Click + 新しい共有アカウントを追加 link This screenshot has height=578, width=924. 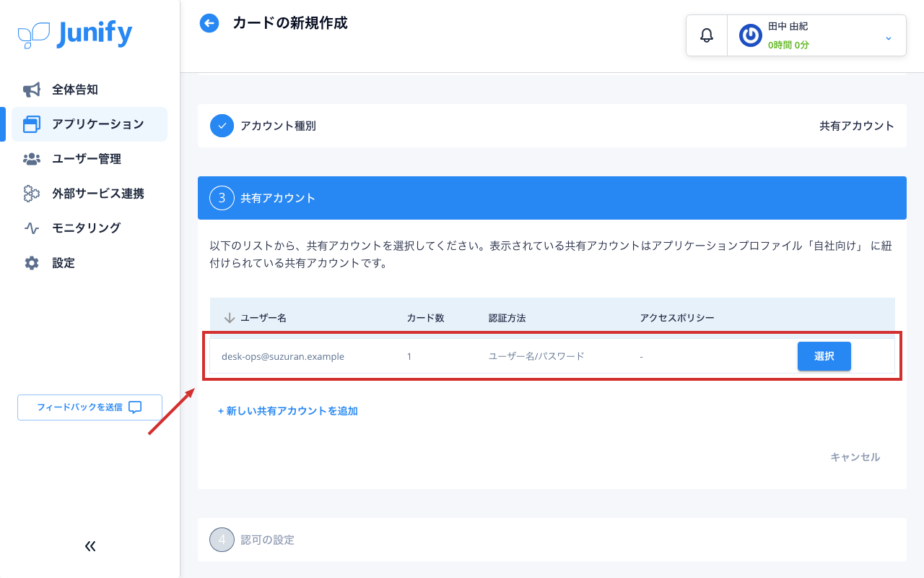288,411
